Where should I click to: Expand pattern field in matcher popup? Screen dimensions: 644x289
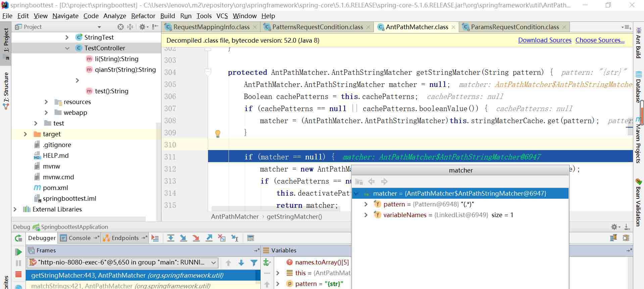366,204
